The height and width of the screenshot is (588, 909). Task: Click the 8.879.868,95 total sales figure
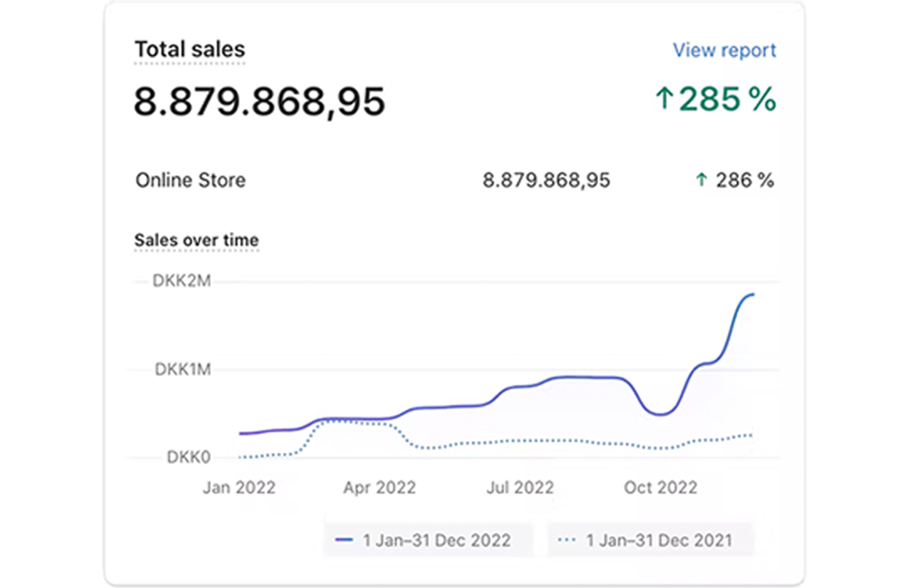coord(259,102)
